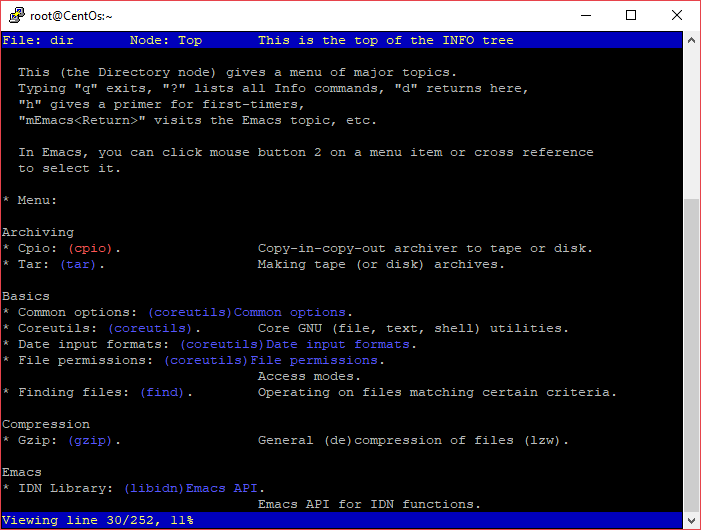Screen dimensions: 701x530
Task: Click 'General (de)compression of files (lzw).' text
Action: point(413,441)
